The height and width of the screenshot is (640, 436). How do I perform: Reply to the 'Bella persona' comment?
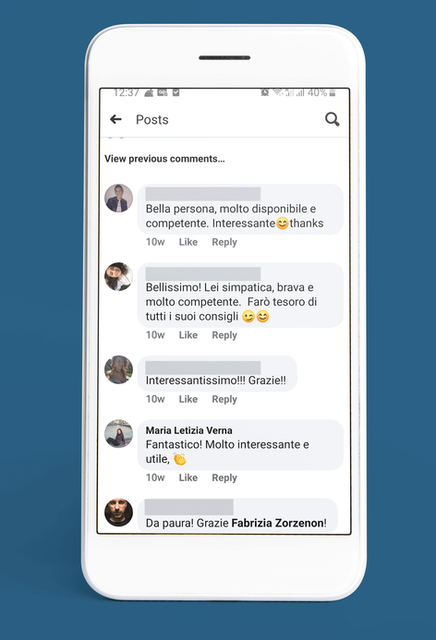[x=224, y=242]
